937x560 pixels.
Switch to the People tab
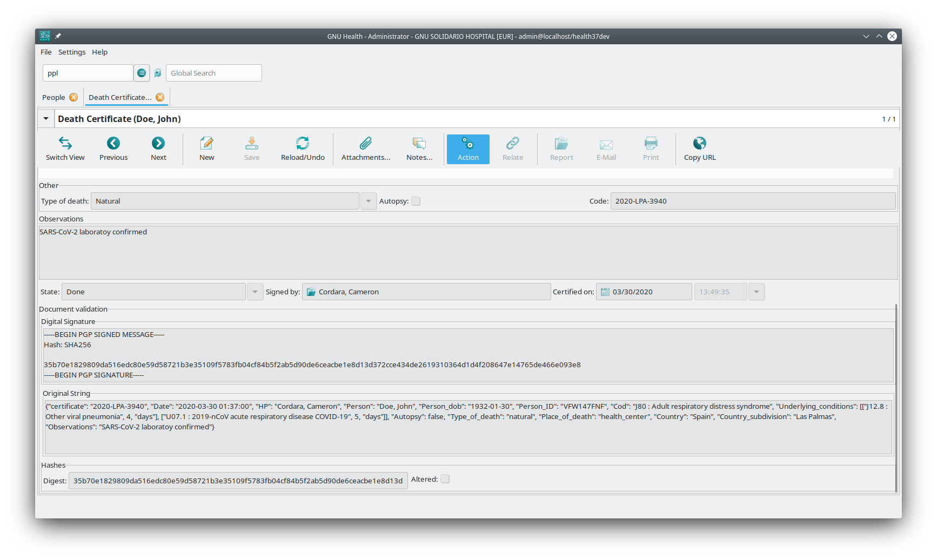click(x=53, y=98)
